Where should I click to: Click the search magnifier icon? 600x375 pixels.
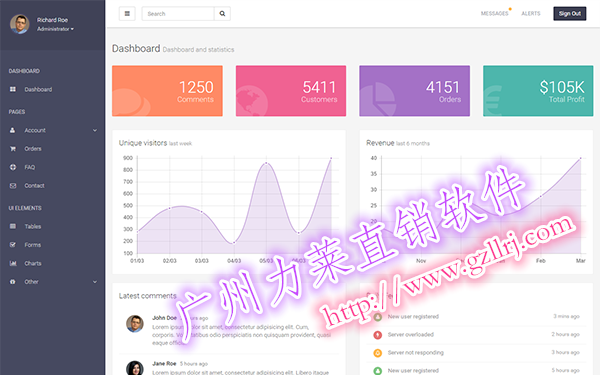[222, 14]
